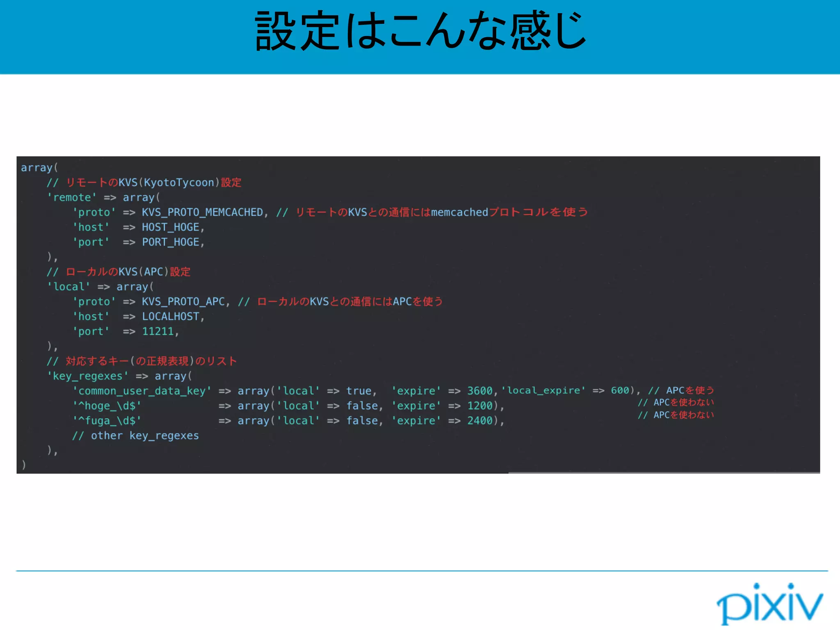Click the port number 11211

(158, 331)
